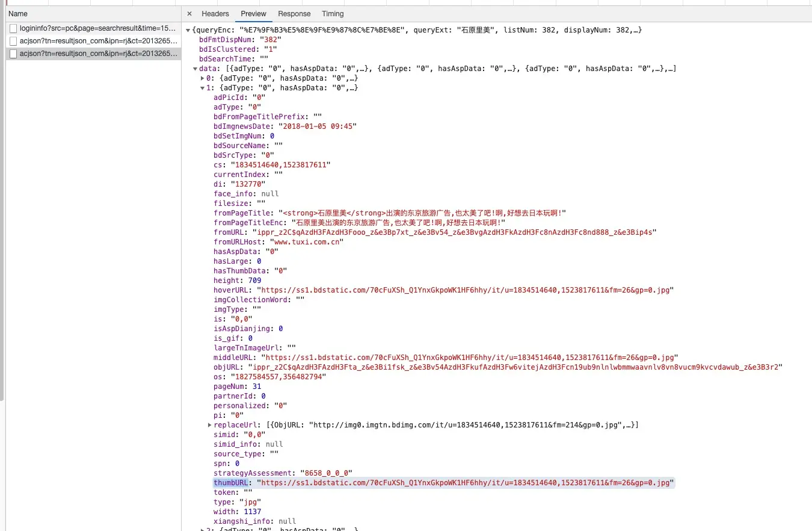
Task: Select the strategyAssessment "8658_0_0_0" row
Action: pyautogui.click(x=283, y=473)
